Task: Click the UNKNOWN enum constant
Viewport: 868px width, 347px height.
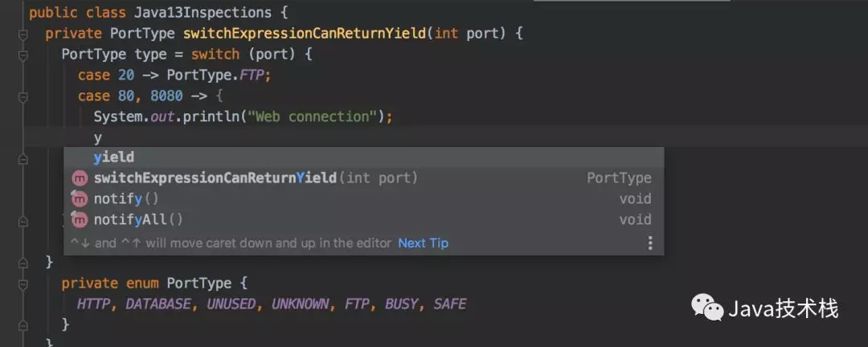Action: (x=300, y=304)
